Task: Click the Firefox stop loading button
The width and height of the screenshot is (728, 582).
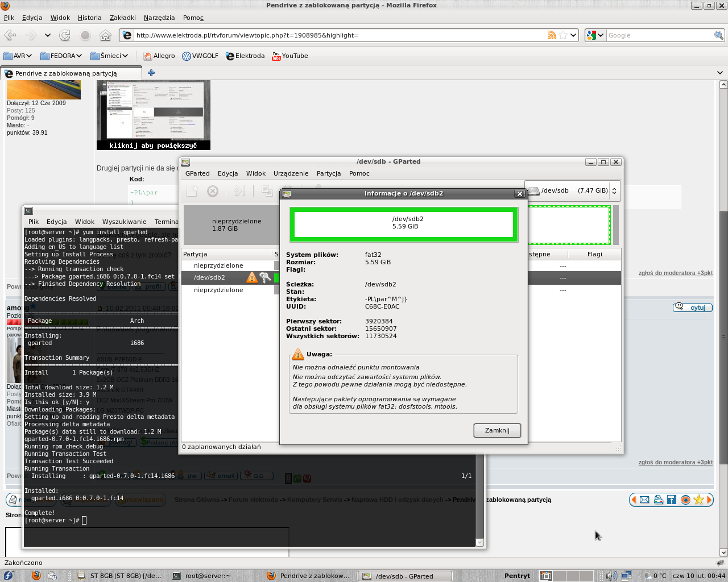Action: pos(85,35)
